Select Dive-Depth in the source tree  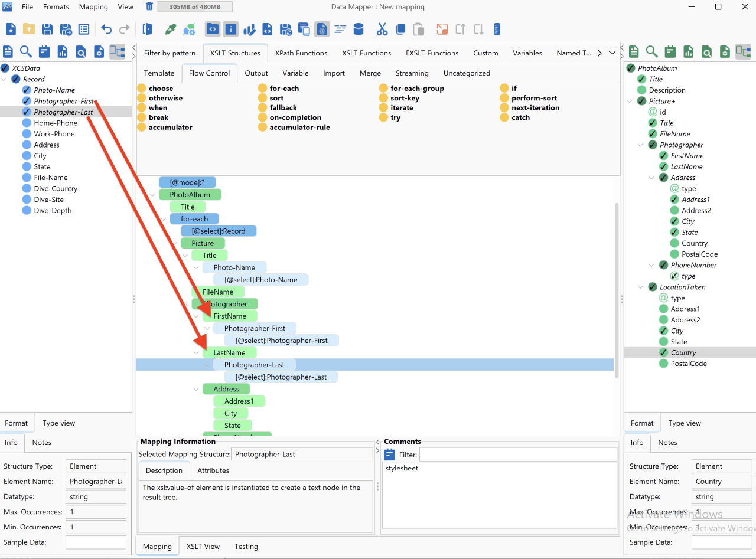53,210
